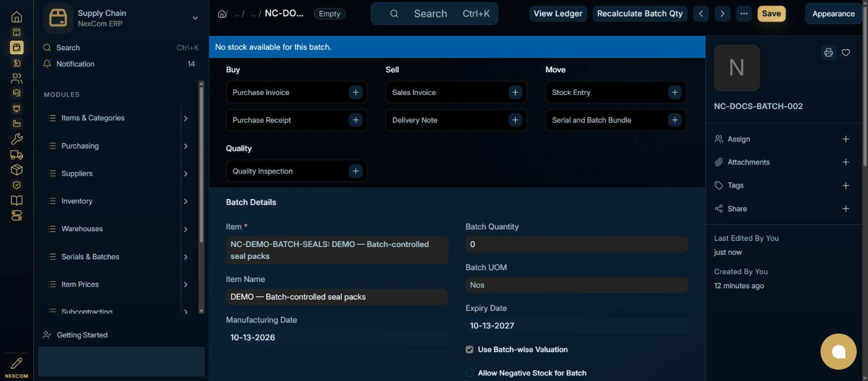
Task: Add new Stock Entry with plus
Action: click(x=675, y=92)
